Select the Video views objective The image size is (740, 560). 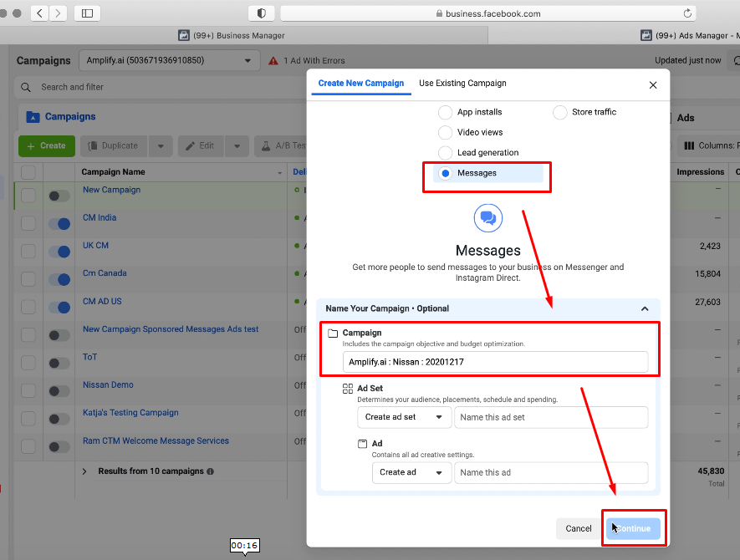coord(445,133)
